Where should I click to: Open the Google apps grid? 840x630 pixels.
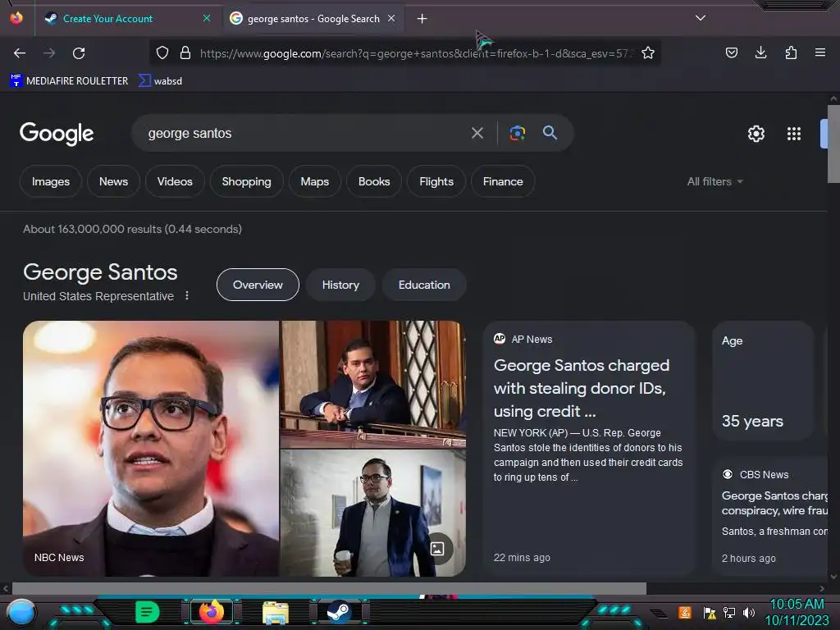pyautogui.click(x=794, y=134)
